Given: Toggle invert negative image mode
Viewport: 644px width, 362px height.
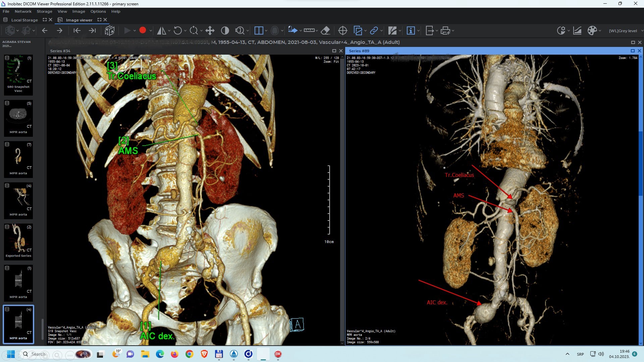Looking at the screenshot, I should (225, 31).
